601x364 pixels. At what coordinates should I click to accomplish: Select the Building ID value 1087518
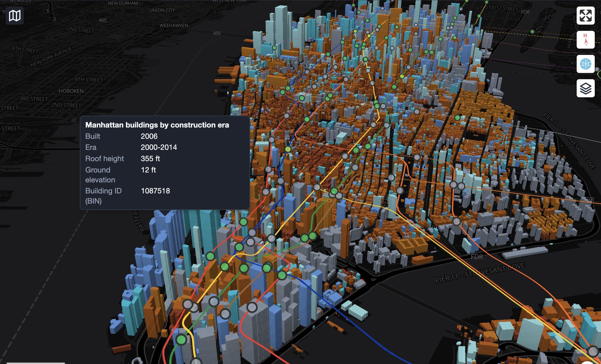(155, 191)
